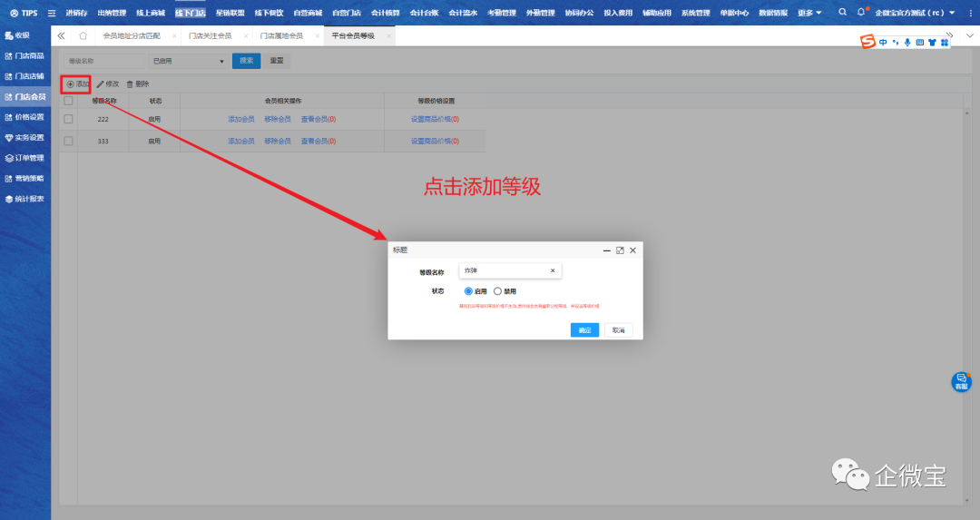
Task: Open the 已启用 status dropdown
Action: point(188,61)
